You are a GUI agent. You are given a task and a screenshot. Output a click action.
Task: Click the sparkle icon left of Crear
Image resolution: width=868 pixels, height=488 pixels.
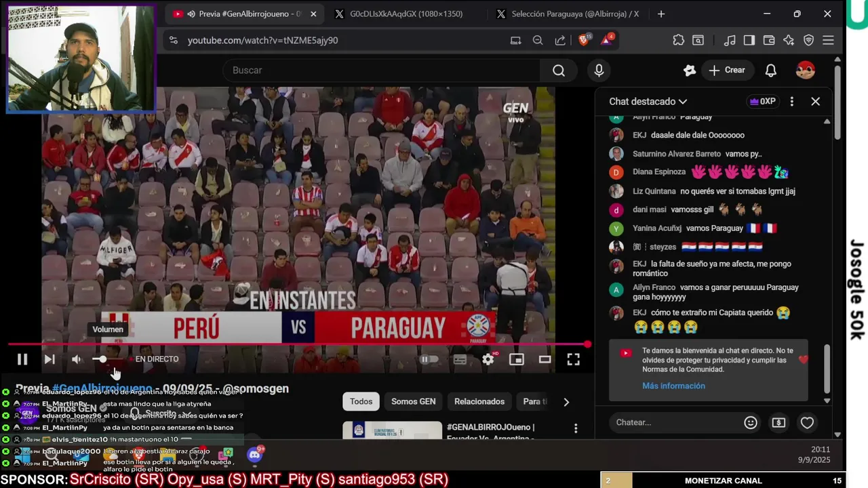pyautogui.click(x=690, y=70)
